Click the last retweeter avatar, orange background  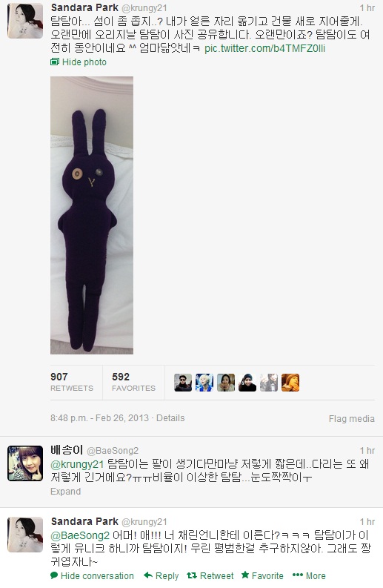[290, 383]
